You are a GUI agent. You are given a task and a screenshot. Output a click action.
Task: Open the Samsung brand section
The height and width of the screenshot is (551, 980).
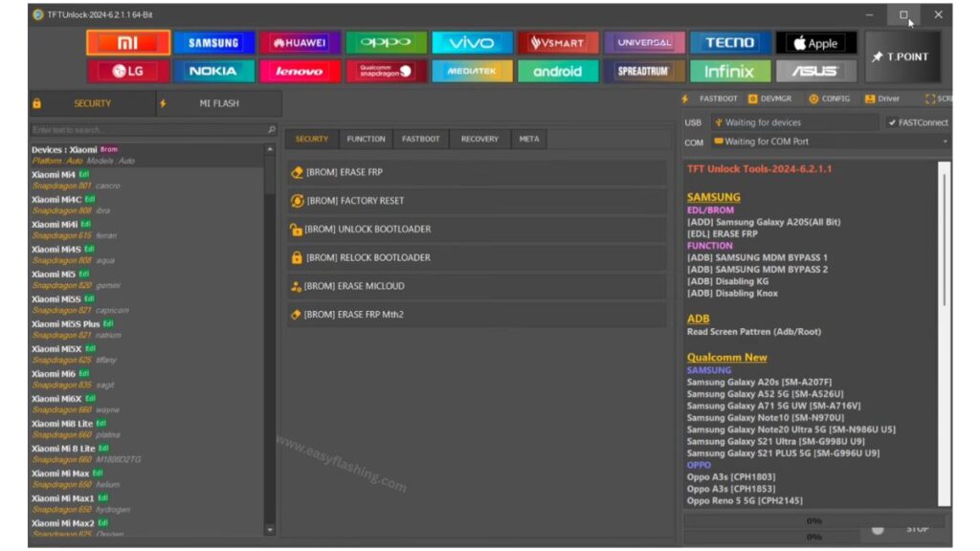tap(214, 42)
